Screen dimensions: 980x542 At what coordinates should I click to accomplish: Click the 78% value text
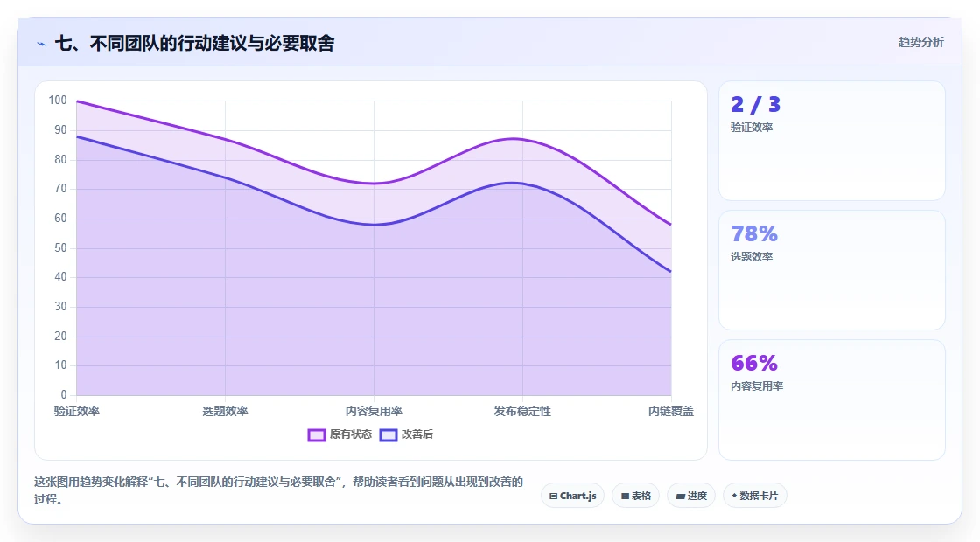754,233
